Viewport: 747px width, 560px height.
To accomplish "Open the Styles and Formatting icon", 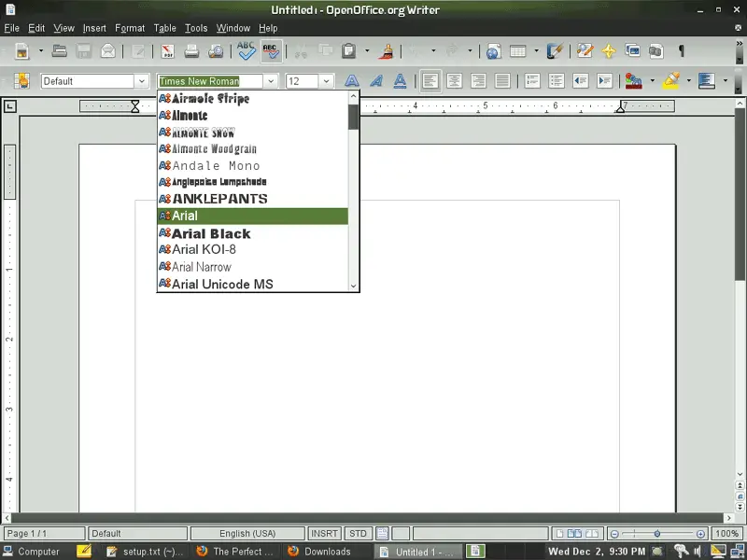I will pos(21,81).
